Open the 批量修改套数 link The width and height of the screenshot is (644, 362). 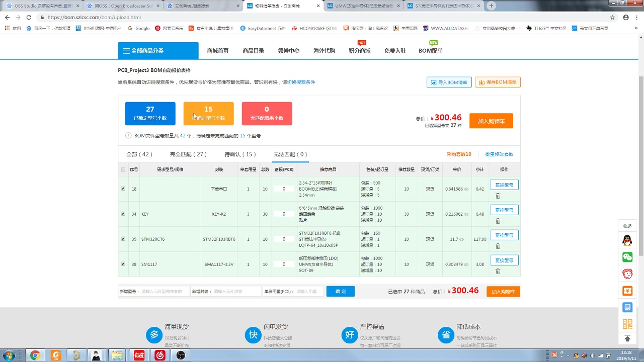point(499,154)
